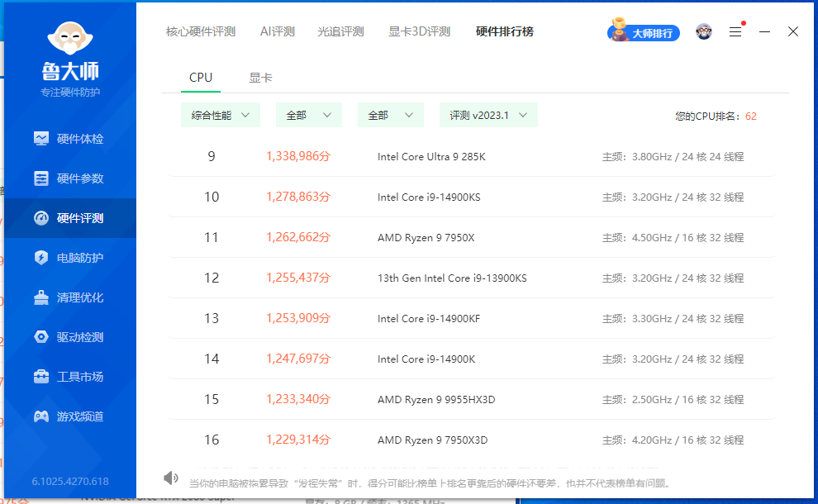Click the 鲁大师 mascot logo
Screen dimensions: 818x504
click(x=70, y=38)
